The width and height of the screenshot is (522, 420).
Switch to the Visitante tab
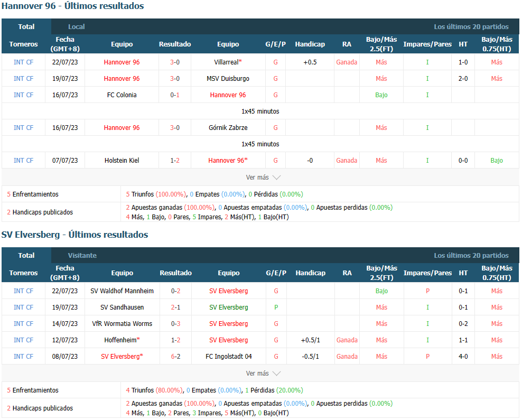(x=82, y=255)
